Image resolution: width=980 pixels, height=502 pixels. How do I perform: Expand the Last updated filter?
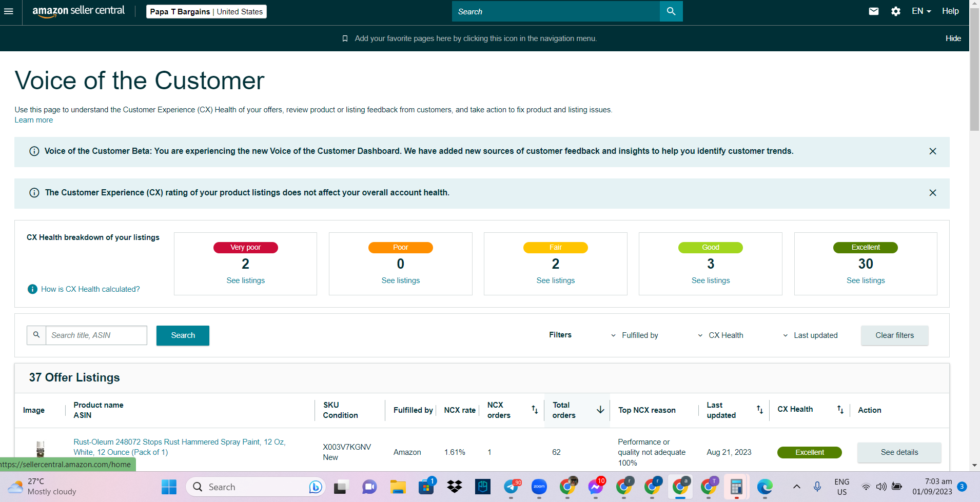811,335
